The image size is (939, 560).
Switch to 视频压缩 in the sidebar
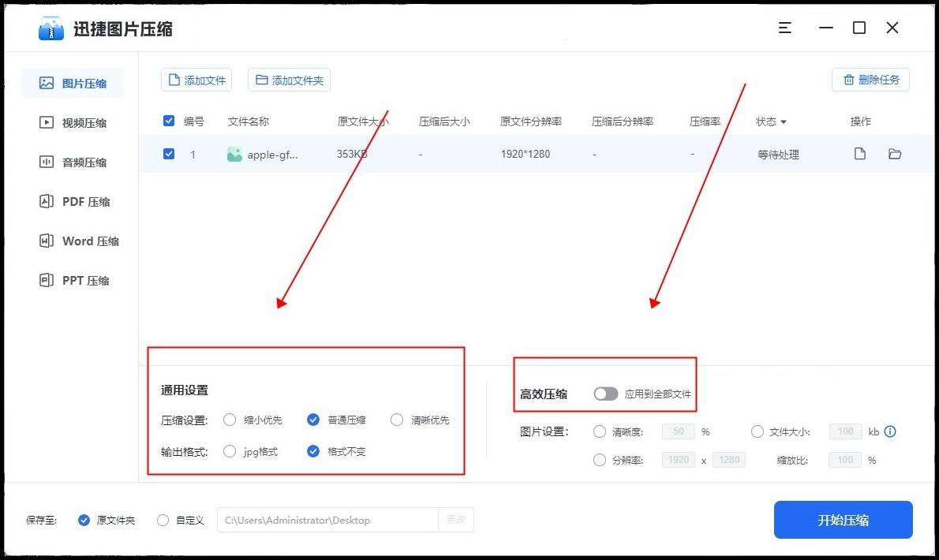point(73,123)
